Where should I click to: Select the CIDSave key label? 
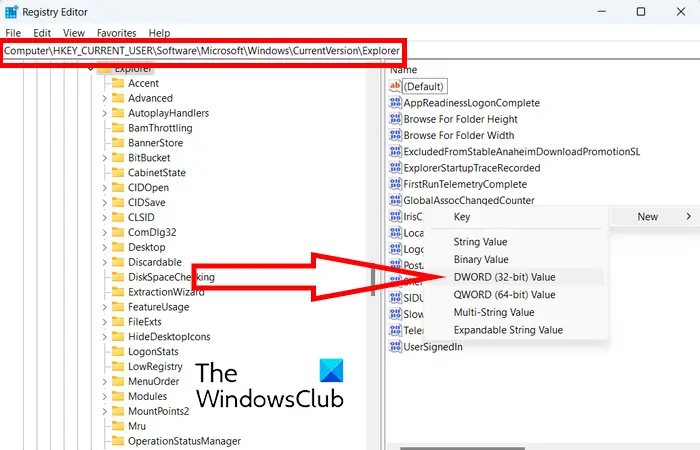(146, 202)
